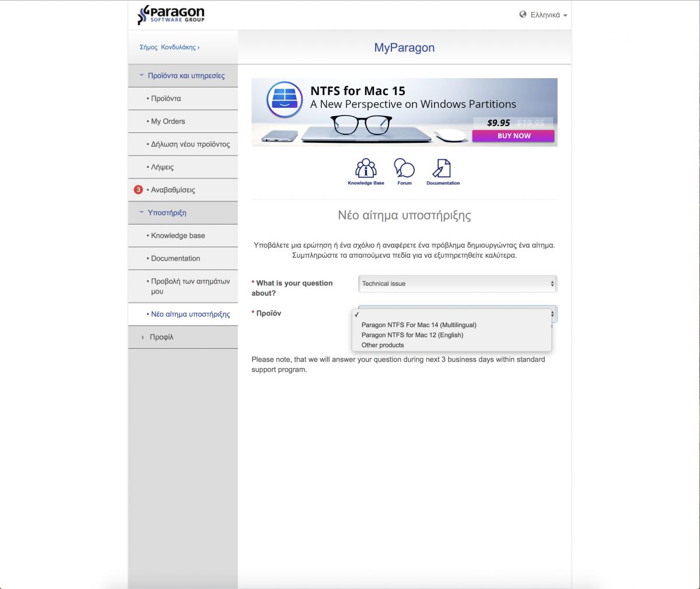Open the Documentation icon under banner
Image resolution: width=700 pixels, height=589 pixels.
(x=443, y=171)
